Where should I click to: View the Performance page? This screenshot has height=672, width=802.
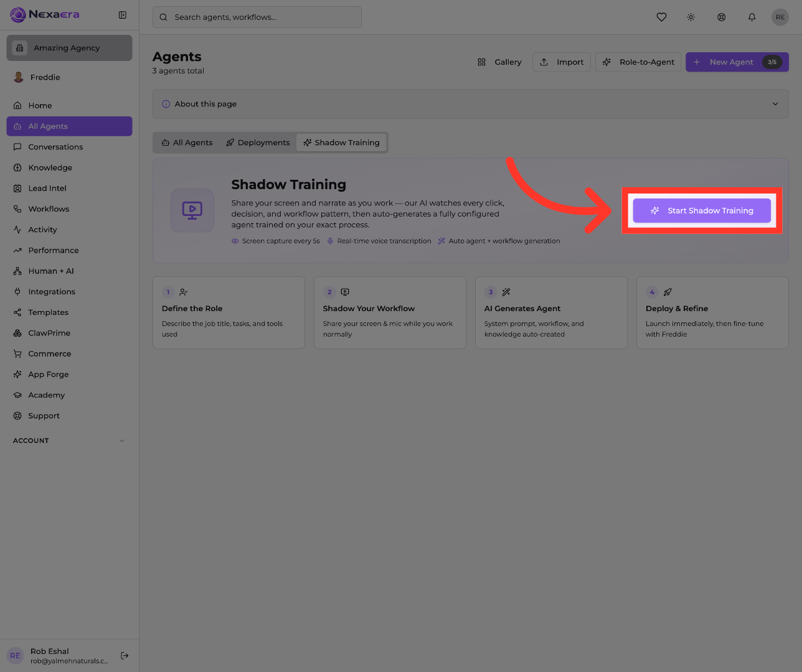coord(69,250)
